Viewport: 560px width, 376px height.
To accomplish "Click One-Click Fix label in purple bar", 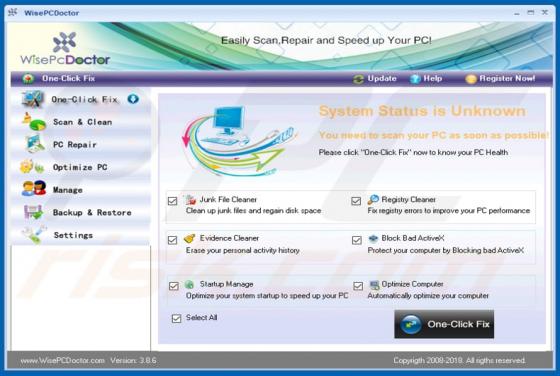I will tap(69, 79).
